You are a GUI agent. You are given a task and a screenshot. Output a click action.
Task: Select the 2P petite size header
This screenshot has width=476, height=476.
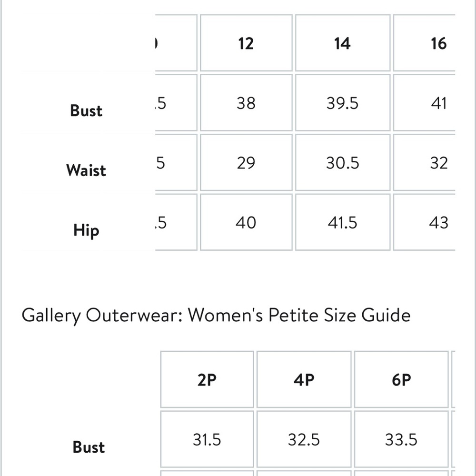pos(207,379)
